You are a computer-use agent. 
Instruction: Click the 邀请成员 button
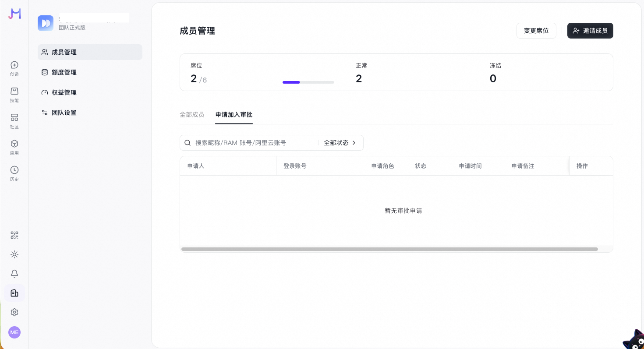click(x=590, y=31)
